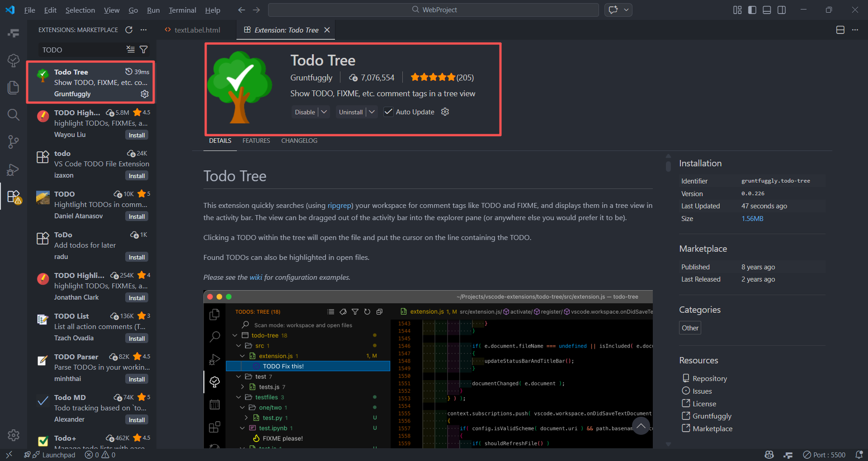868x461 pixels.
Task: Open the Disable dropdown arrow
Action: coord(324,112)
